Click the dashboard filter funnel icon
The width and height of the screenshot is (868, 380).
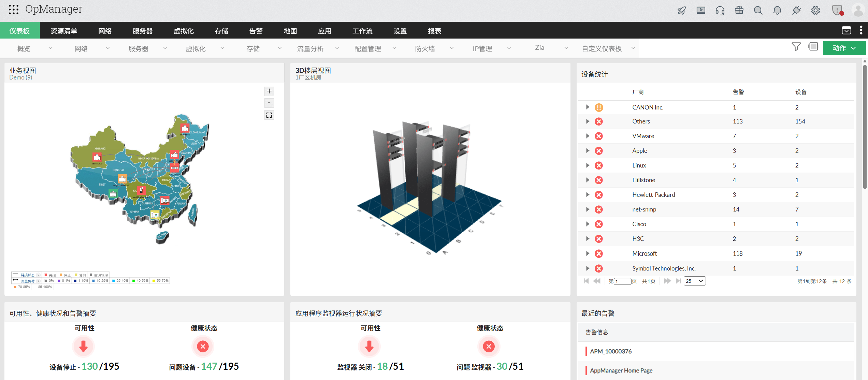796,47
